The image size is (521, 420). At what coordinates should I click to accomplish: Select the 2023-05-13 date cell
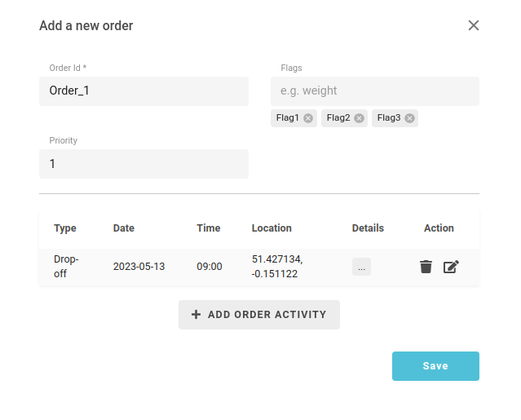[x=139, y=267]
